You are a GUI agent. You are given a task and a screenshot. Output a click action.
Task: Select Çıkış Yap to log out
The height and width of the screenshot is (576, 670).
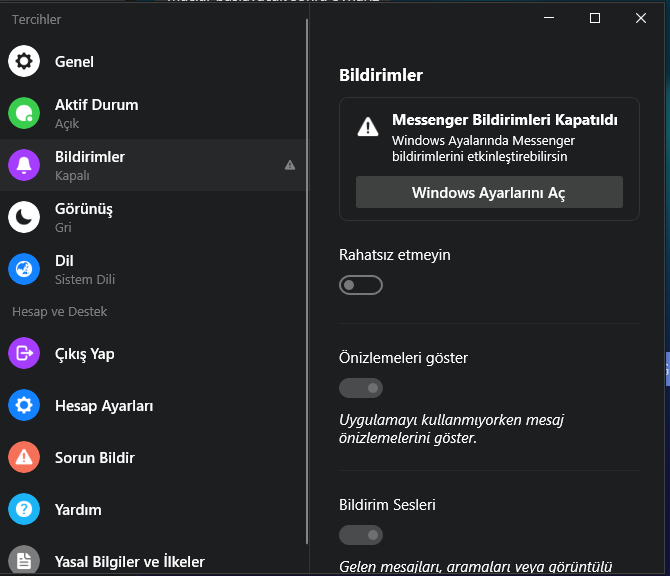(153, 353)
